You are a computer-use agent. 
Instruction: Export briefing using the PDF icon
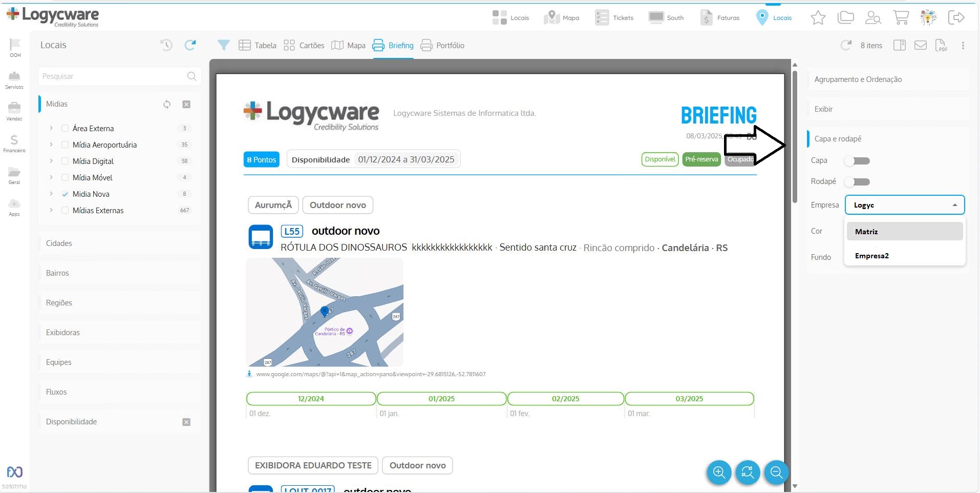941,45
